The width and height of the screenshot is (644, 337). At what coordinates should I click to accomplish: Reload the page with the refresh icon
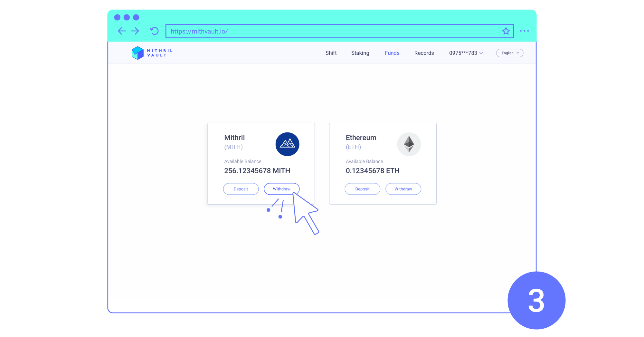pos(155,31)
